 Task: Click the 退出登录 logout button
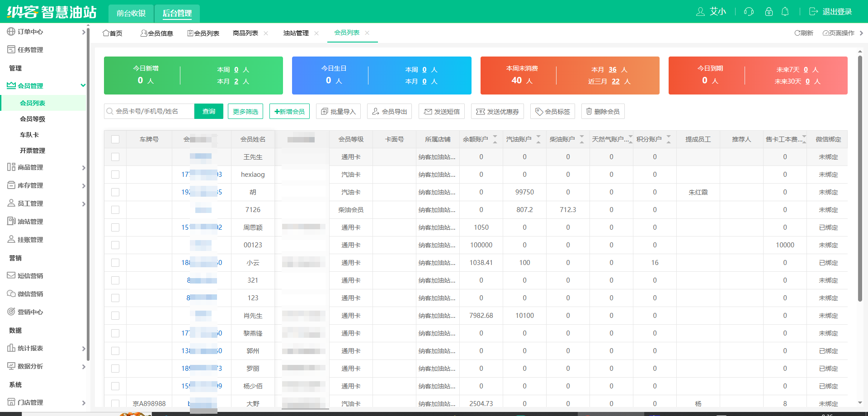830,12
